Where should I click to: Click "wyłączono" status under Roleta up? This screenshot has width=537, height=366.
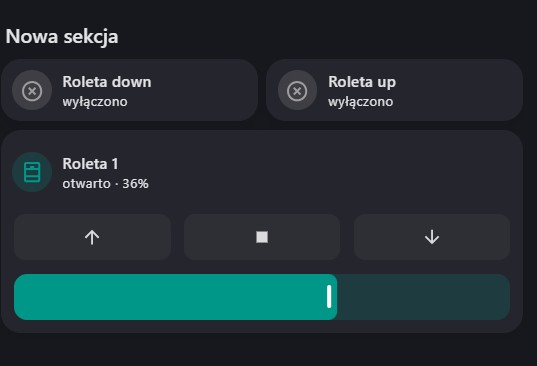(360, 102)
